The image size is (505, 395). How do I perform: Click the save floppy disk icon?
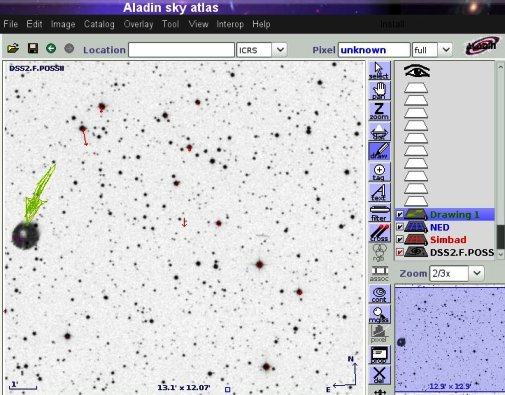tap(32, 48)
